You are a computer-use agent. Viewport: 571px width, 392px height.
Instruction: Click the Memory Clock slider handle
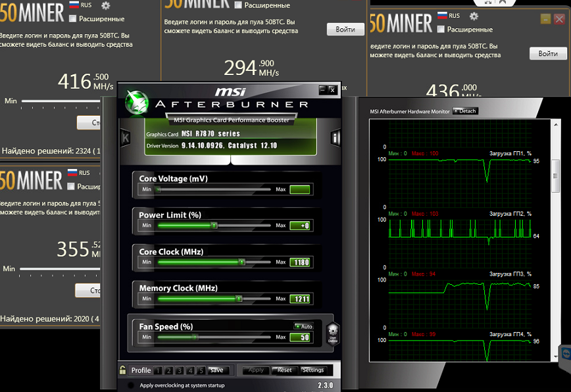pos(239,299)
